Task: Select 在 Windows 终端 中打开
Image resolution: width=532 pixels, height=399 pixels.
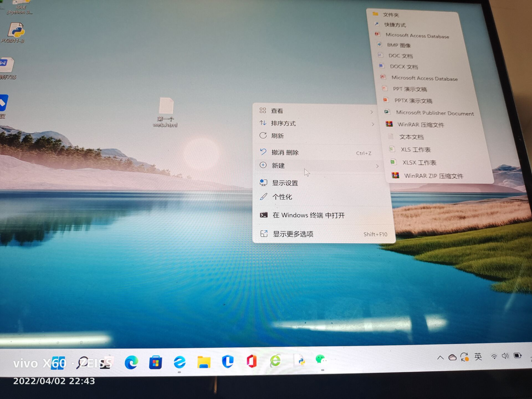Action: 324,215
